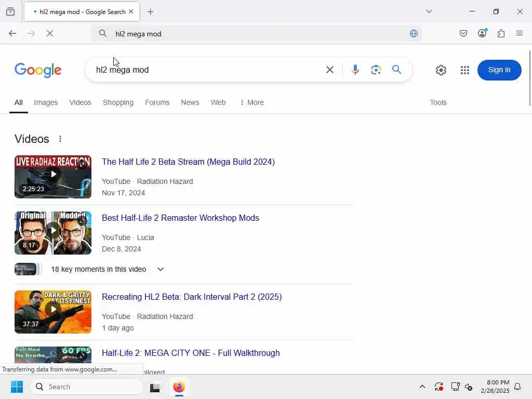
Task: Open search Tools options
Action: (x=438, y=102)
